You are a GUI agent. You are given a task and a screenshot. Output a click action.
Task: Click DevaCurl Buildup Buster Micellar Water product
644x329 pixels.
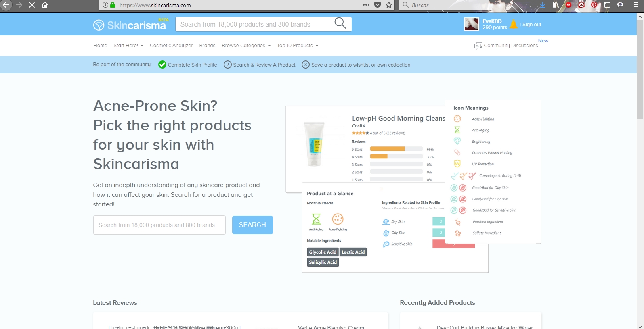coord(485,327)
